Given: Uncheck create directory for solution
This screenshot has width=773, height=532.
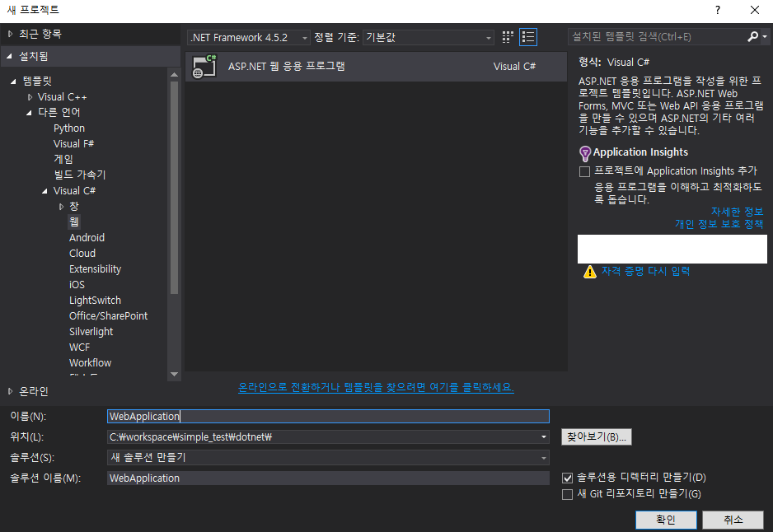Looking at the screenshot, I should click(x=568, y=478).
